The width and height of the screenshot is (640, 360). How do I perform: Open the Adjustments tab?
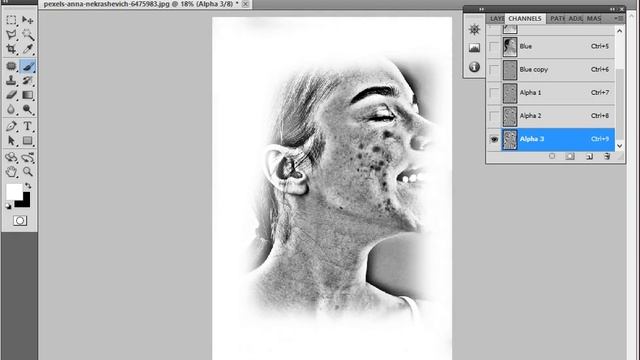click(x=576, y=19)
